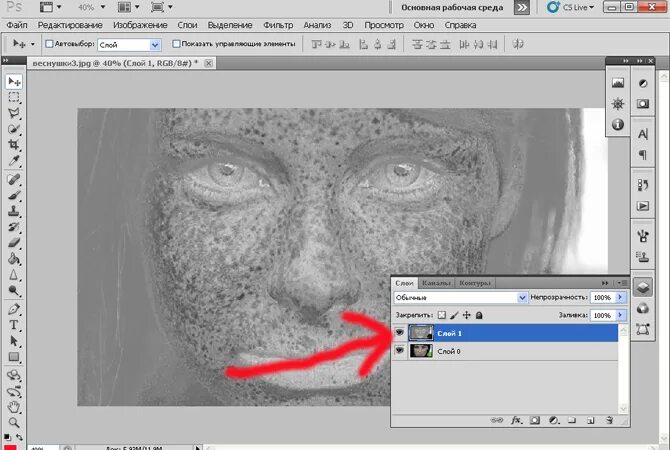
Task: Click the link layers icon
Action: click(x=497, y=421)
